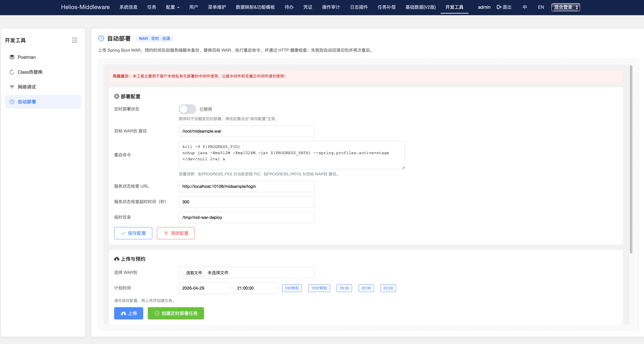Click the 创建定时部署任务 button
644x344 pixels.
tap(176, 313)
